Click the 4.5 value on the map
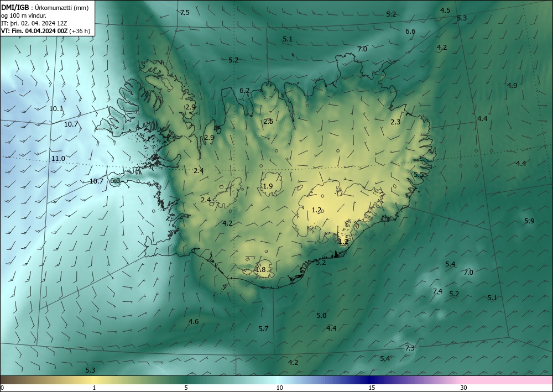Viewport: 553px width, 392px height. [445, 10]
